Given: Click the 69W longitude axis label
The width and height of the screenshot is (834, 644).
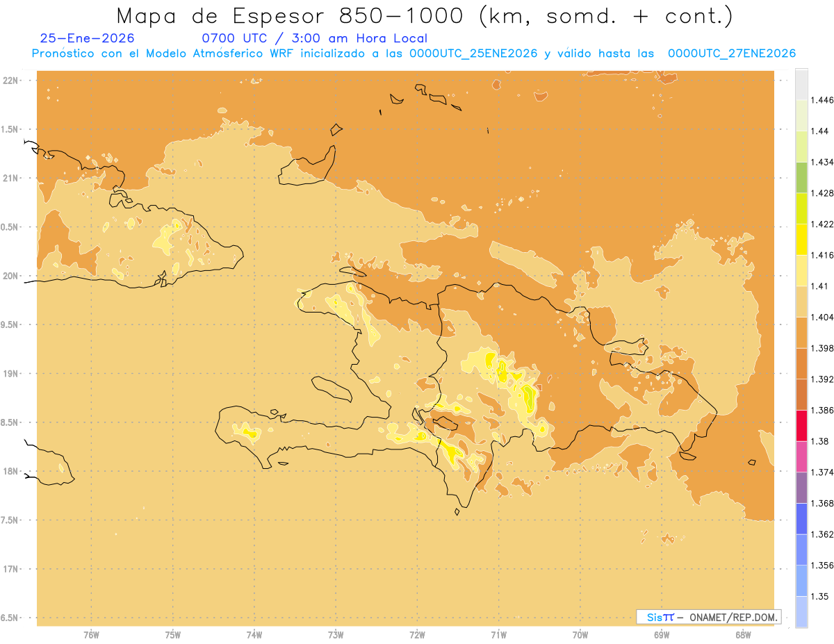Looking at the screenshot, I should [x=662, y=635].
